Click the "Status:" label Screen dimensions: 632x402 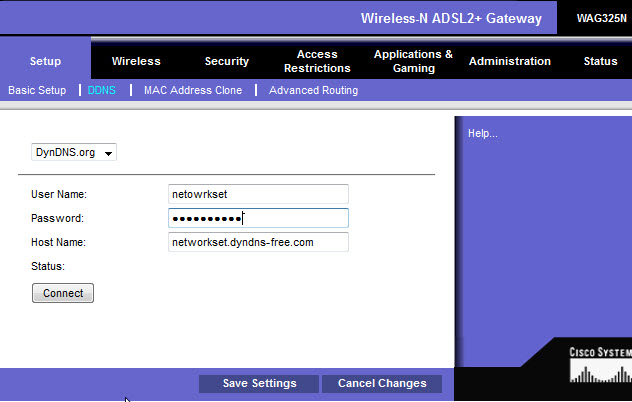pos(48,266)
